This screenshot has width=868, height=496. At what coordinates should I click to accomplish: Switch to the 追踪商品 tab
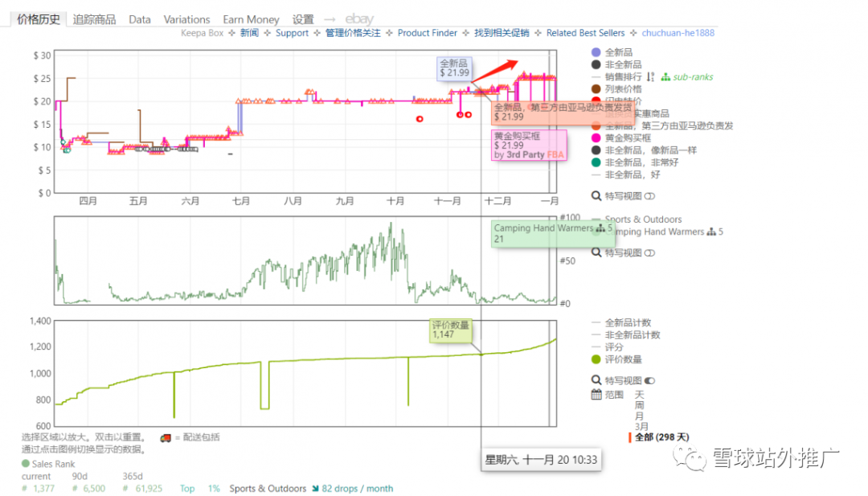click(x=94, y=19)
